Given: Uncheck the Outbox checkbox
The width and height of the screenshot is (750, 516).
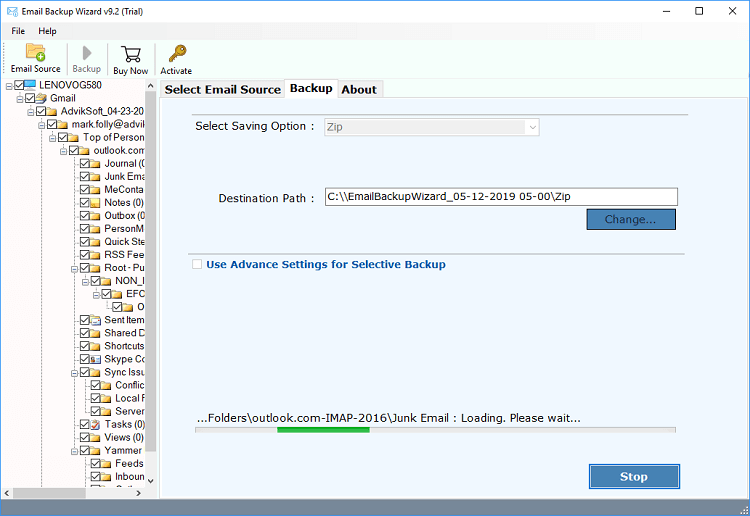Looking at the screenshot, I should tap(85, 216).
